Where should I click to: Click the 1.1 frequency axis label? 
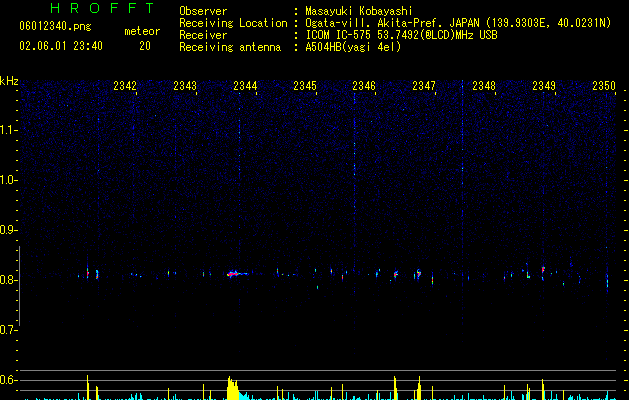(8, 130)
